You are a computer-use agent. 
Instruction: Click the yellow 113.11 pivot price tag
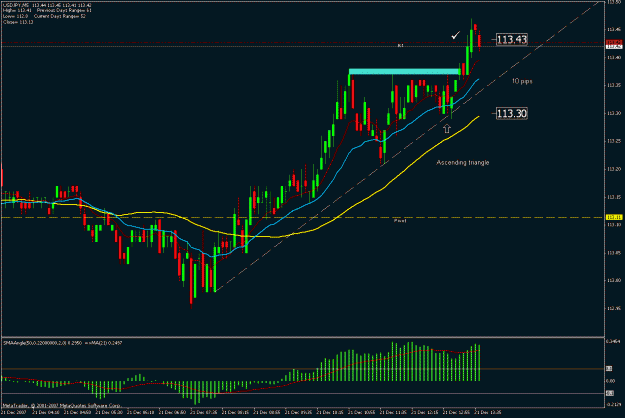(614, 217)
